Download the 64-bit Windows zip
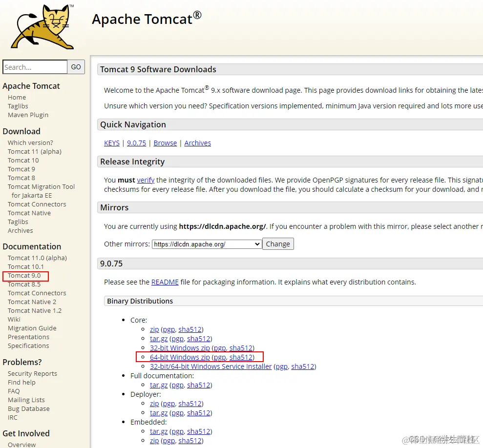 click(180, 357)
